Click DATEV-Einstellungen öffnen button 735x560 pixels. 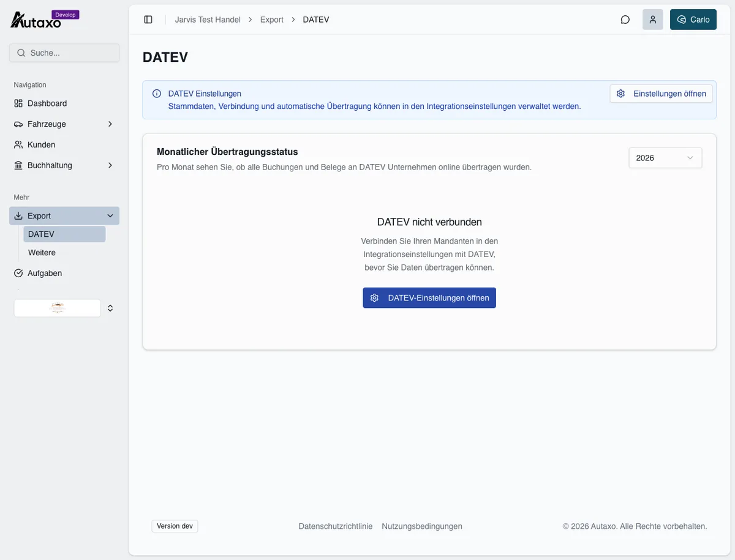tap(429, 298)
